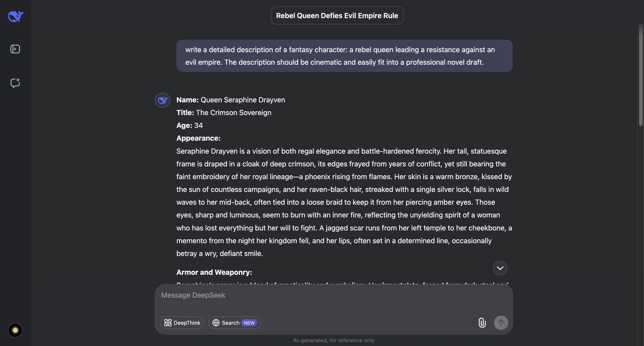Click the chat title Rebel Queen Defies
This screenshot has height=346, width=644.
337,15
